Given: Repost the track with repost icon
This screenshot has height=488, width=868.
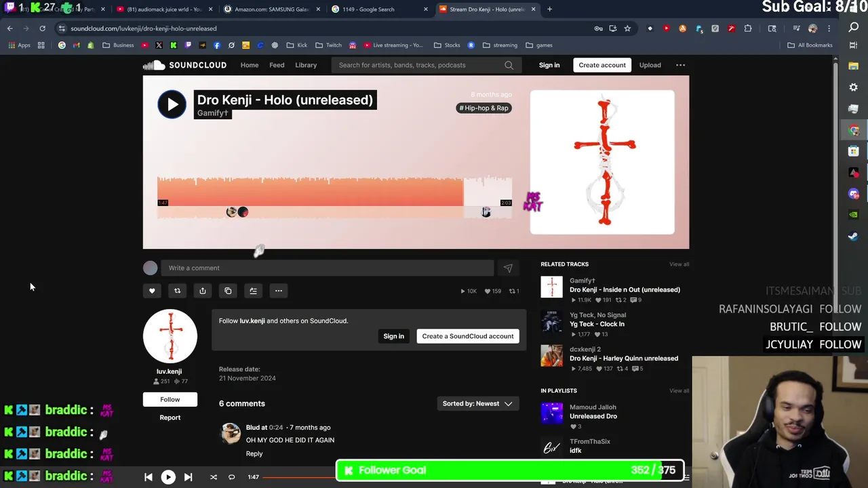Looking at the screenshot, I should [x=177, y=291].
